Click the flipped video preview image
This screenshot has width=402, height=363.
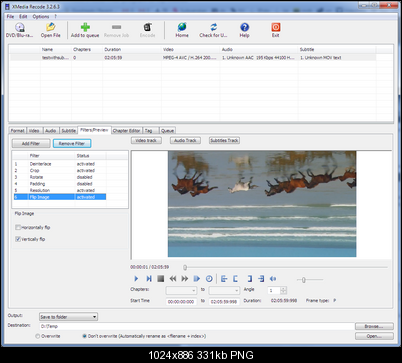[262, 204]
